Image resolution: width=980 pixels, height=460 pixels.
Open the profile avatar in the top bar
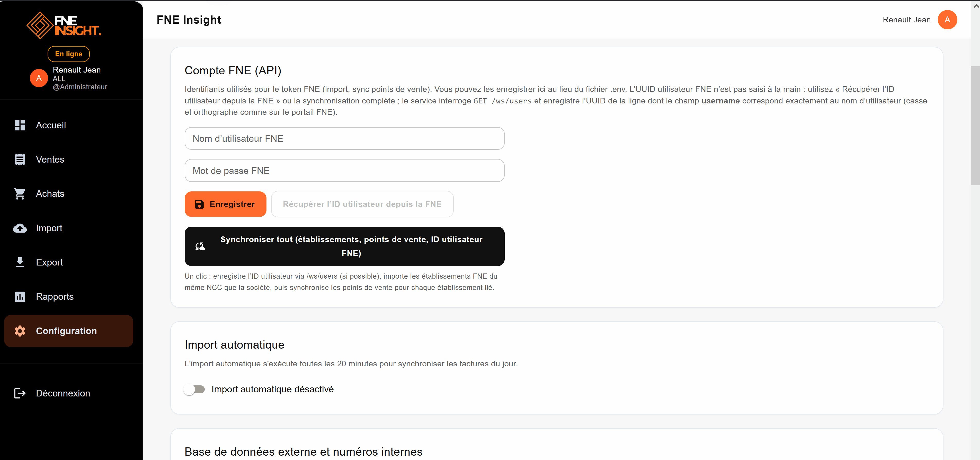point(948,19)
